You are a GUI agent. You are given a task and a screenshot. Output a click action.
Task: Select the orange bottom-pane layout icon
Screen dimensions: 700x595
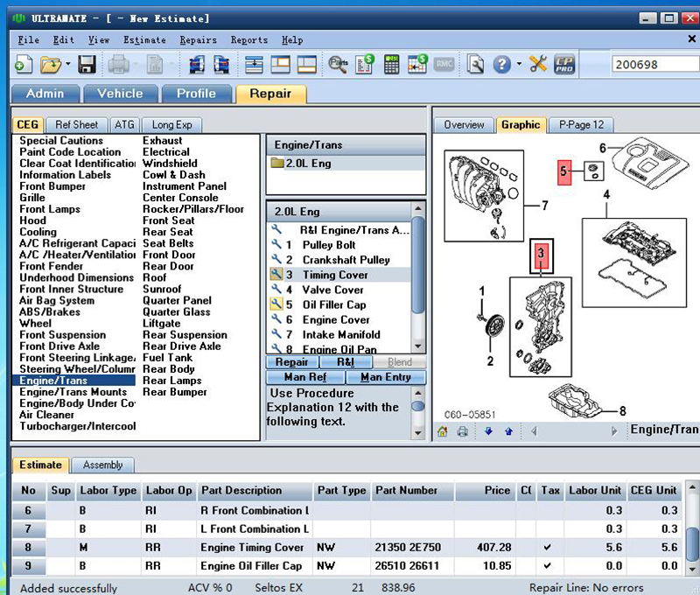coord(307,65)
